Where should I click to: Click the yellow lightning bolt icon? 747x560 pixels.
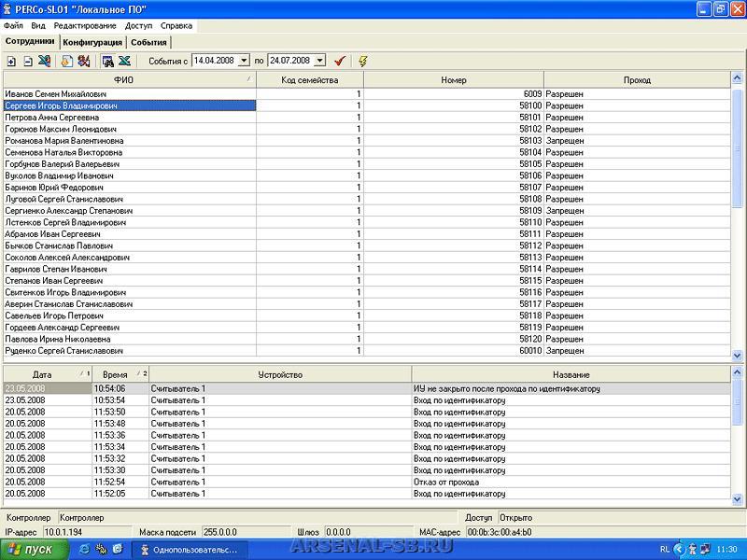(x=362, y=61)
